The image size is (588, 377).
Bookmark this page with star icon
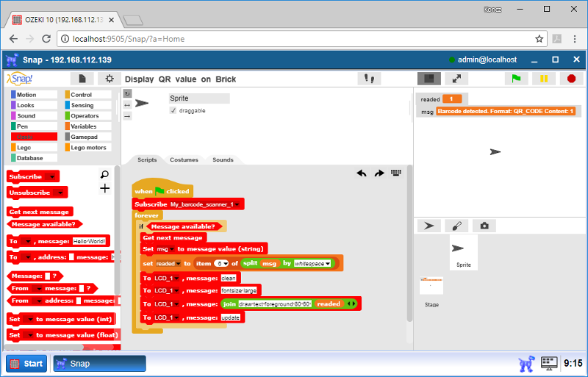pyautogui.click(x=539, y=39)
